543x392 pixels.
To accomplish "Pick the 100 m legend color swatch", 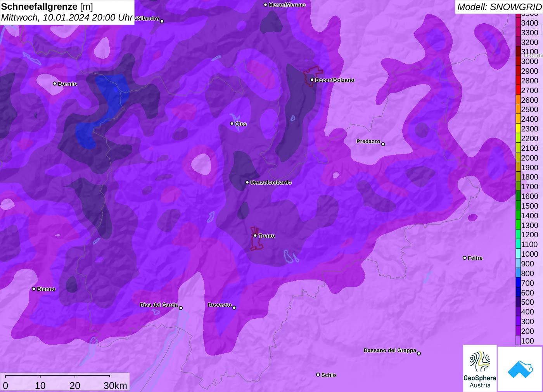I will pos(518,340).
